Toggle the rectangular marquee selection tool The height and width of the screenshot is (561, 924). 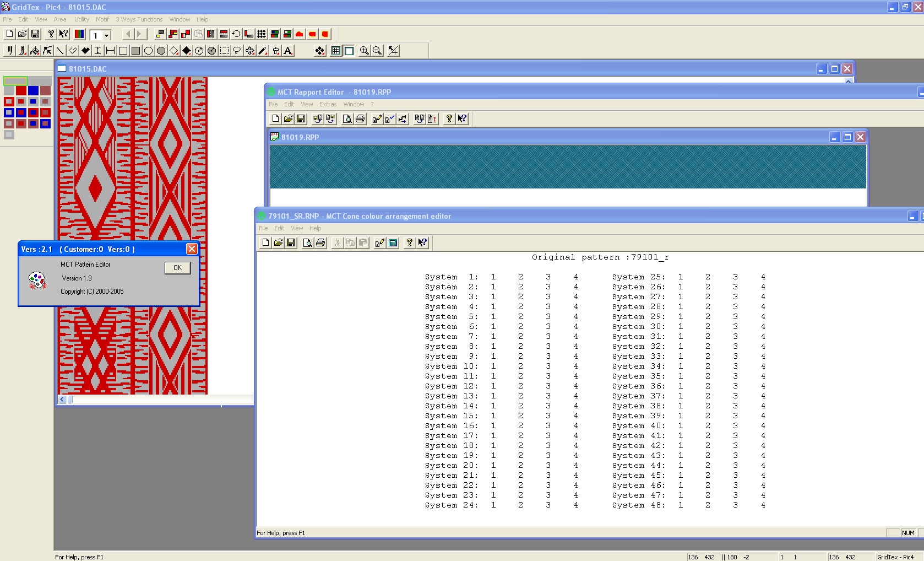point(224,51)
